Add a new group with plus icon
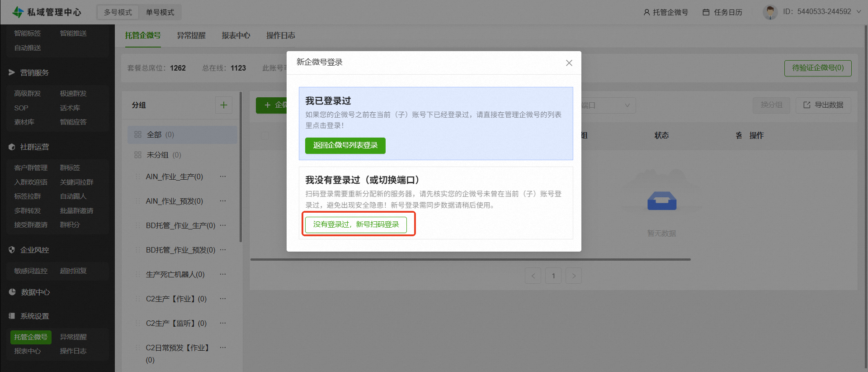 pyautogui.click(x=224, y=105)
